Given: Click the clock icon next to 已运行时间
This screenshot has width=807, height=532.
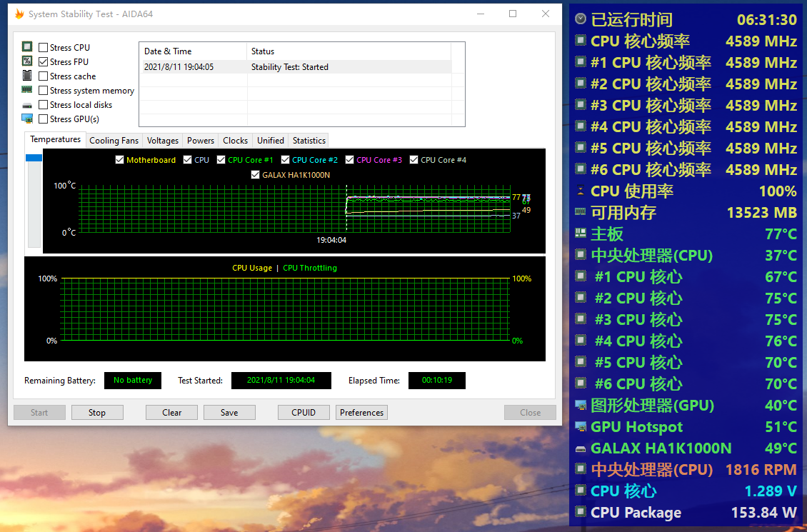Looking at the screenshot, I should 581,20.
